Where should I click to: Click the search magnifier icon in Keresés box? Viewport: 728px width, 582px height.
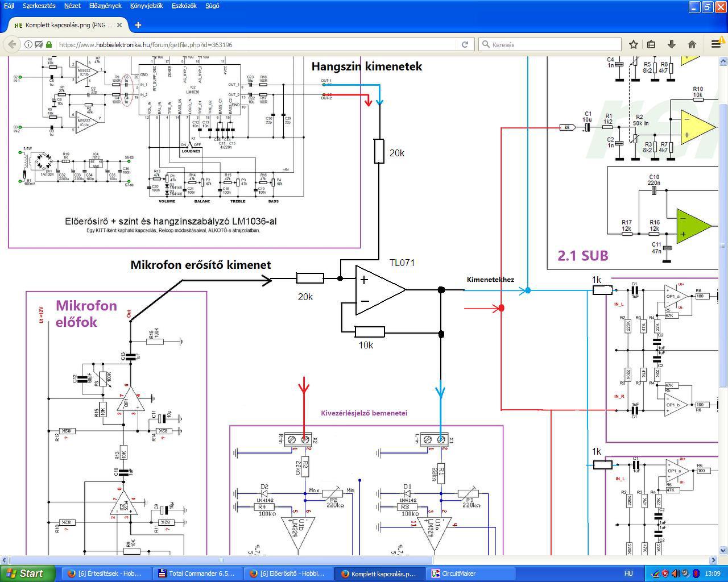pyautogui.click(x=486, y=44)
